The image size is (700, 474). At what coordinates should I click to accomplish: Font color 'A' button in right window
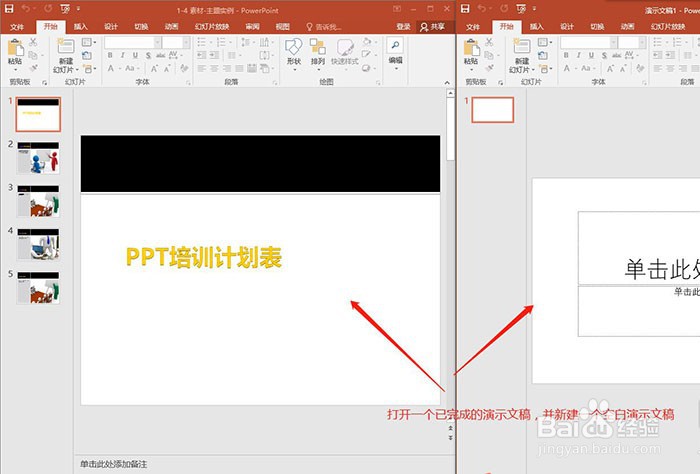click(567, 69)
